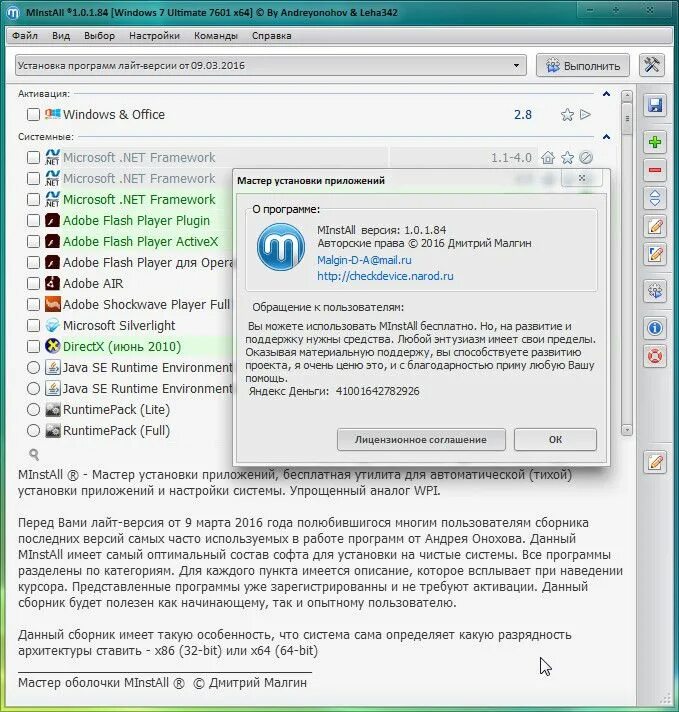Click the Microsoft Silverlight program icon

pos(53,326)
